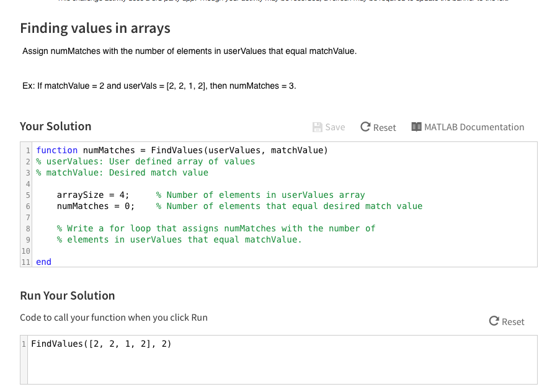547x392 pixels.
Task: Click the MATLAB Documentation label
Action: [474, 127]
